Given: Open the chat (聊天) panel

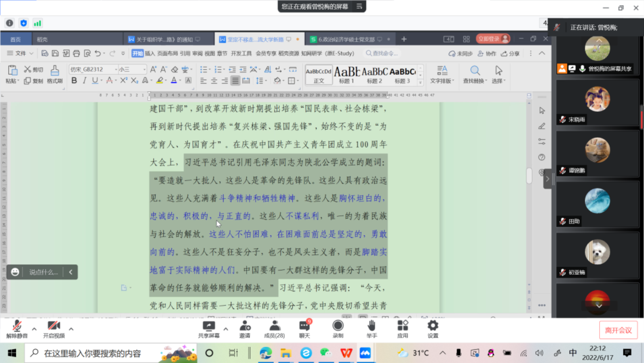Looking at the screenshot, I should (304, 329).
